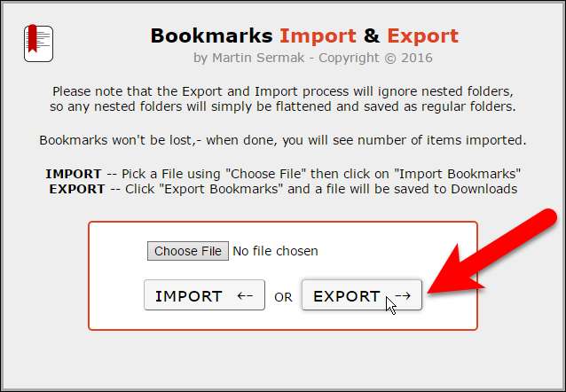Click the 'No file chosen' text
566x392 pixels.
click(x=275, y=251)
